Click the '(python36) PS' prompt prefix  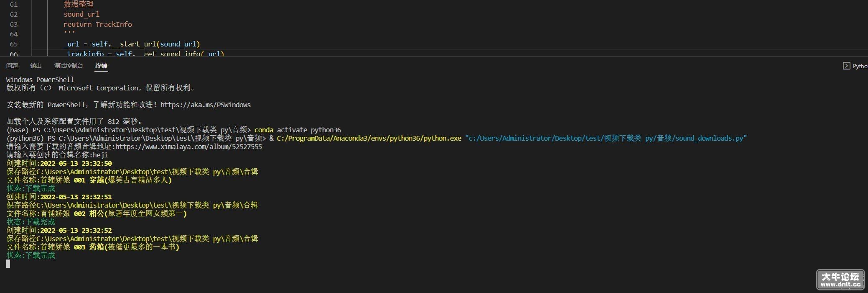tap(31, 138)
